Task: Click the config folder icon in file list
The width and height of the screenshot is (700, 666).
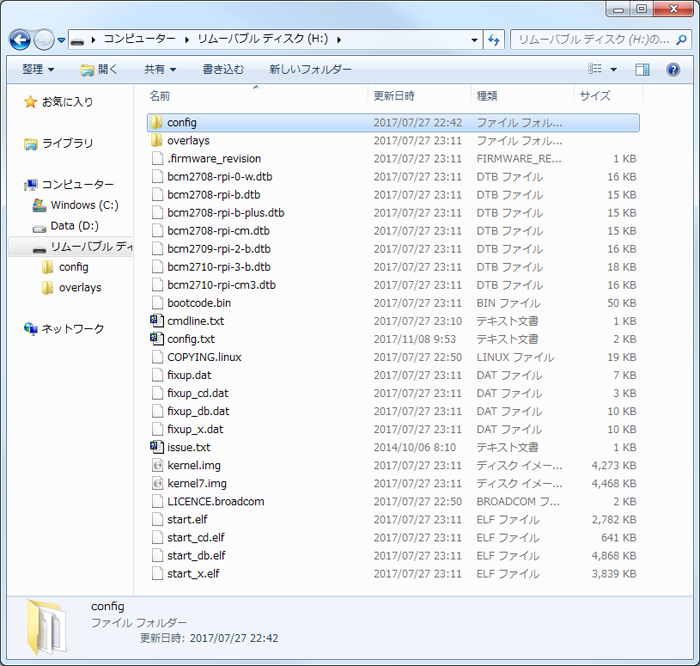Action: (x=156, y=122)
